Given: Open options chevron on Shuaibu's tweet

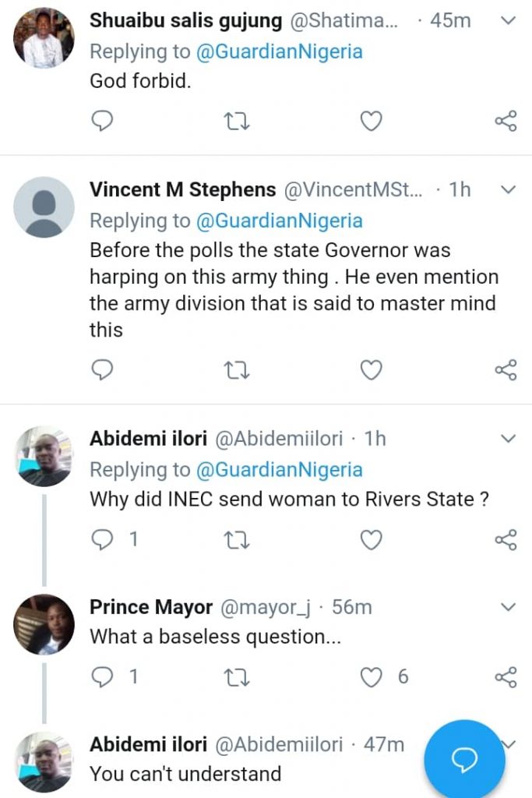Looking at the screenshot, I should coord(508,21).
